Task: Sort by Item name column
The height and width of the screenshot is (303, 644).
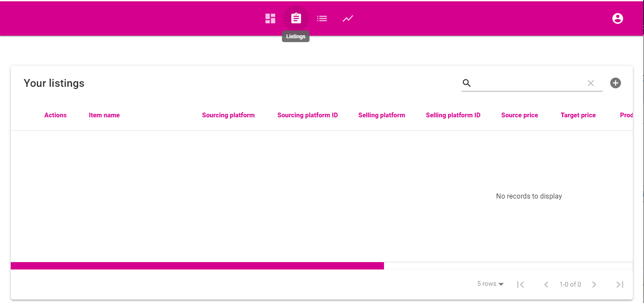Action: [x=104, y=115]
